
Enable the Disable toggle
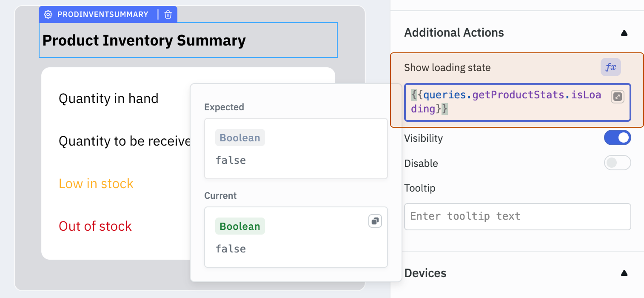point(617,163)
